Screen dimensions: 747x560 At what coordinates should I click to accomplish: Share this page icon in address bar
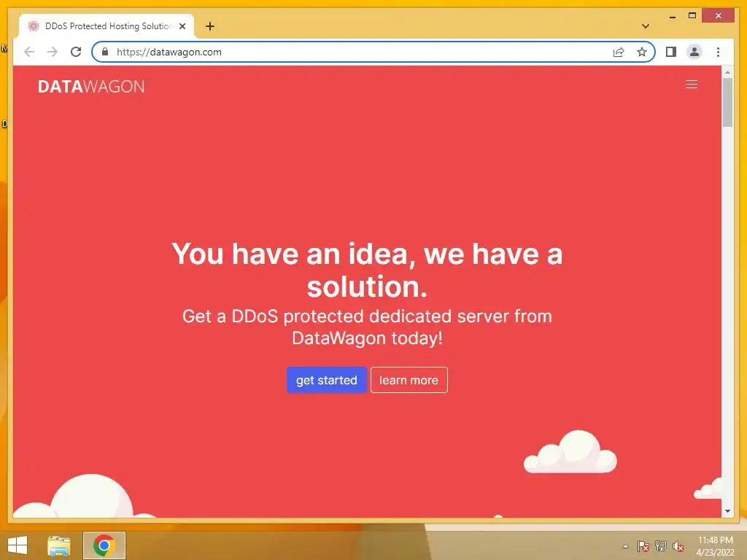619,52
